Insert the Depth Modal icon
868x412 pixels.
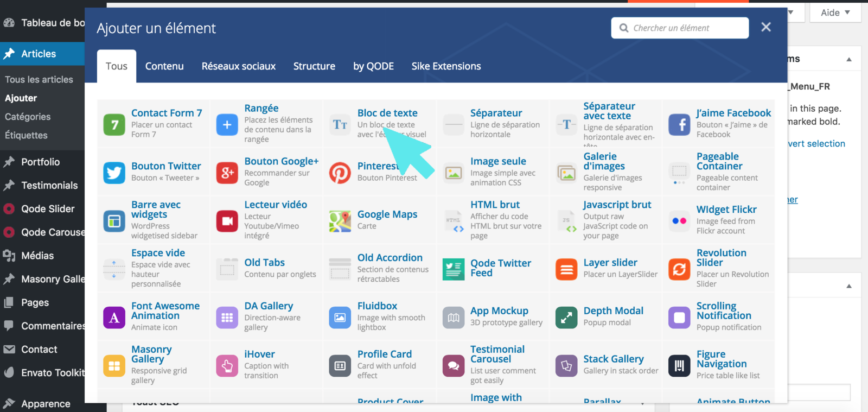pos(566,318)
